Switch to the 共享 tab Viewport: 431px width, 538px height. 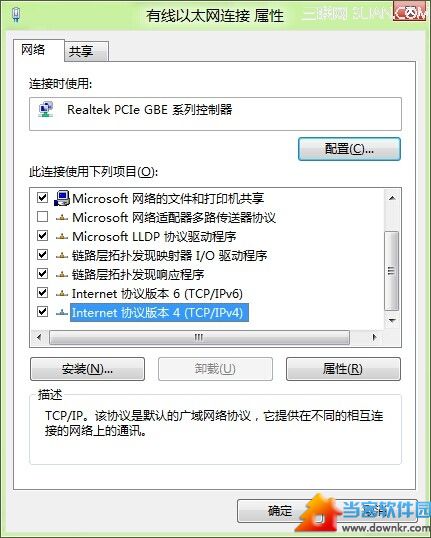click(81, 51)
